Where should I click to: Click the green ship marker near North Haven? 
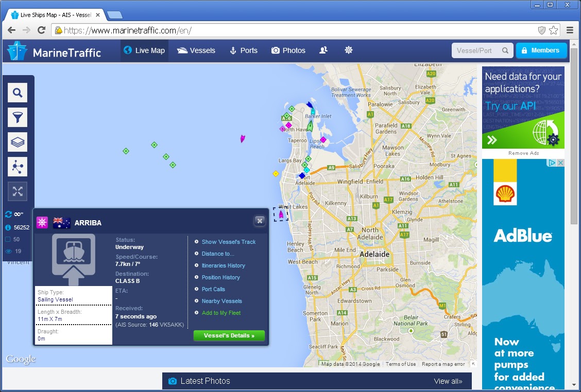pyautogui.click(x=310, y=127)
